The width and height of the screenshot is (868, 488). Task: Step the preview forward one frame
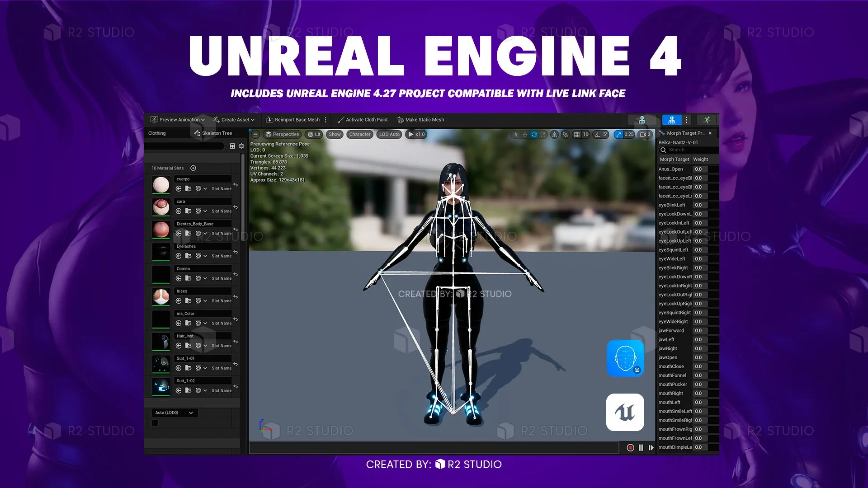[651, 447]
